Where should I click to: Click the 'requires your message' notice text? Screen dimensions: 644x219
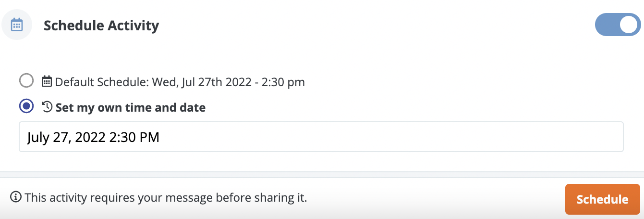(166, 197)
